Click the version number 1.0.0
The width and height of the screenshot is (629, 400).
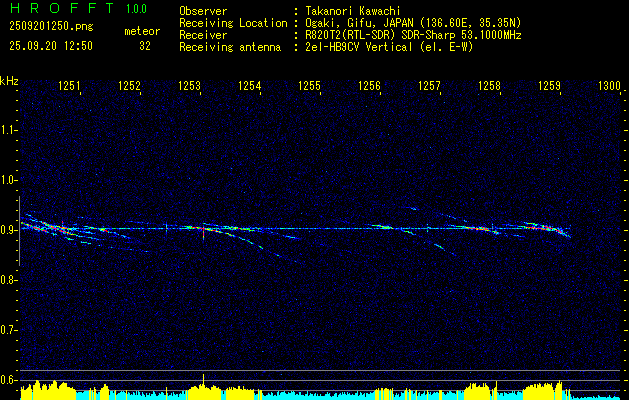pyautogui.click(x=136, y=9)
